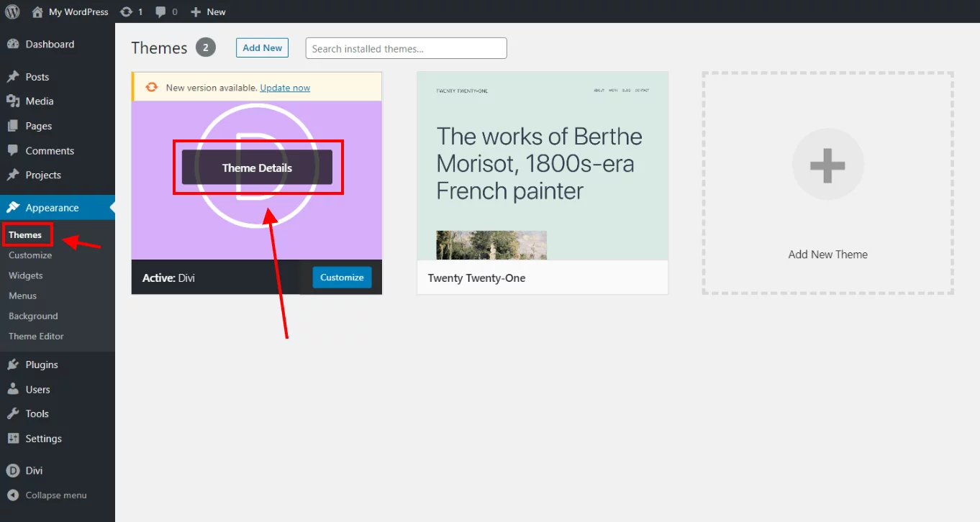
Task: Click the Dashboard gauge icon
Action: pyautogui.click(x=13, y=44)
